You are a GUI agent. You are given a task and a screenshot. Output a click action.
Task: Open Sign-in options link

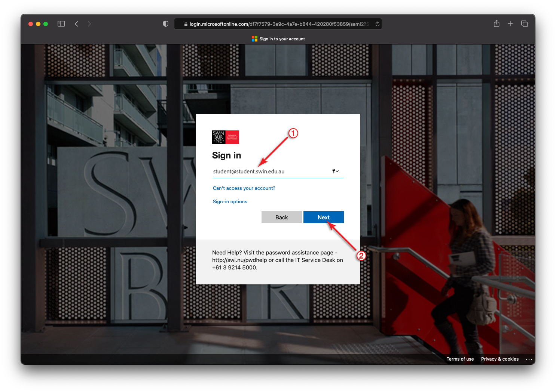point(230,202)
